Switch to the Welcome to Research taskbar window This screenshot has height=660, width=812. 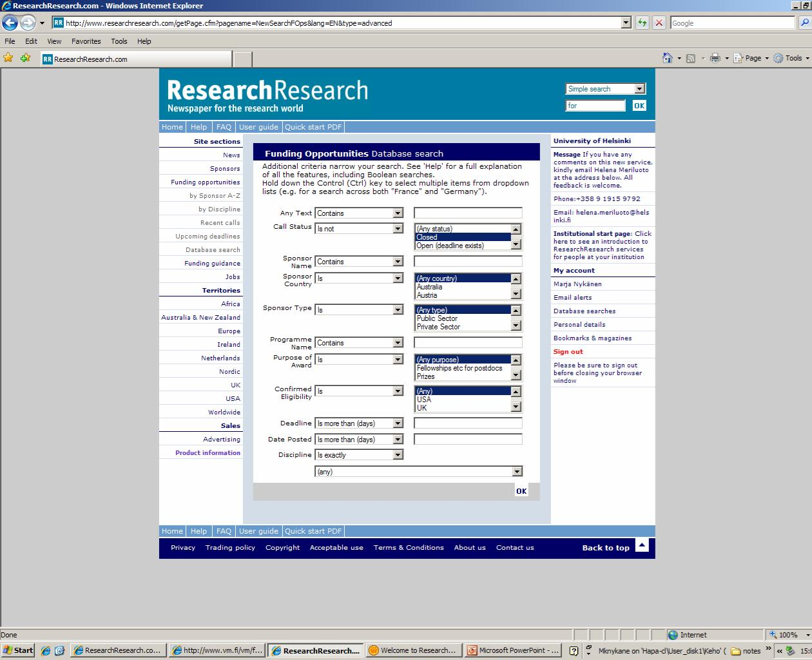point(413,650)
